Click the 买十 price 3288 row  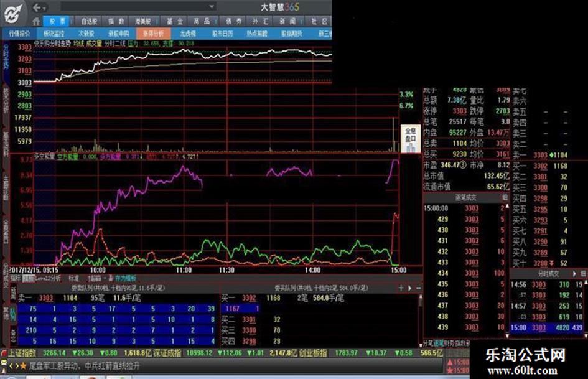pos(540,263)
